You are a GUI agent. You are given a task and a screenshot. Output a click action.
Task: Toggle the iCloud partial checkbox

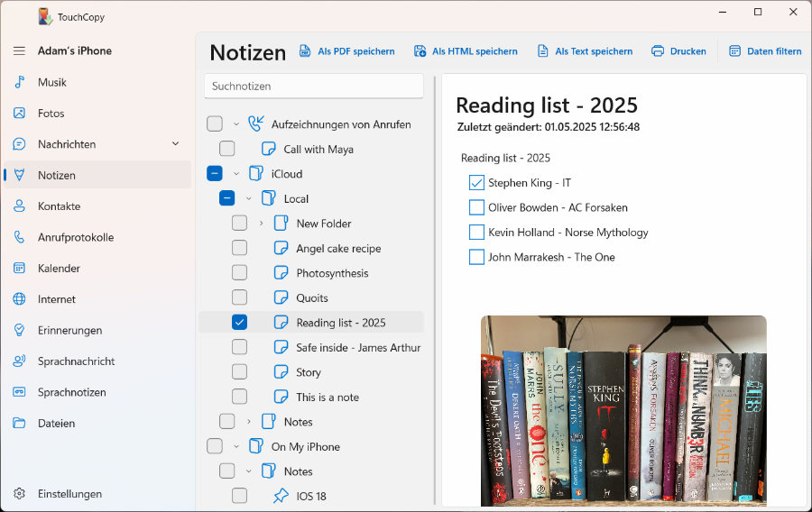tap(215, 173)
